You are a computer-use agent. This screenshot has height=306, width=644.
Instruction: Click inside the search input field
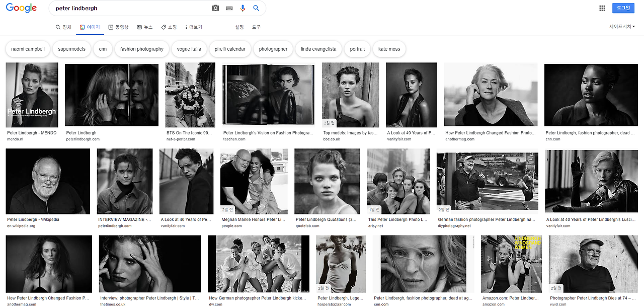(126, 8)
